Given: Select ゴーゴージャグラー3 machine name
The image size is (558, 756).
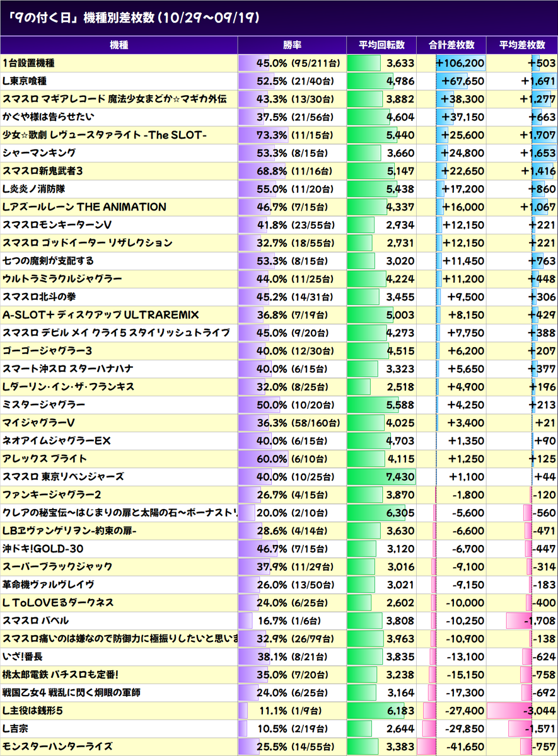Looking at the screenshot, I should [x=47, y=350].
